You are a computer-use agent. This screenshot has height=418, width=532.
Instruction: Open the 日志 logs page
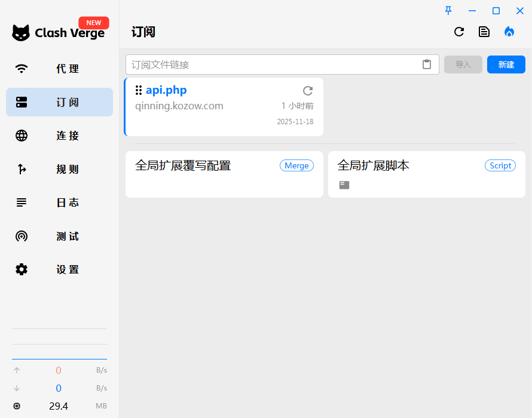click(59, 202)
